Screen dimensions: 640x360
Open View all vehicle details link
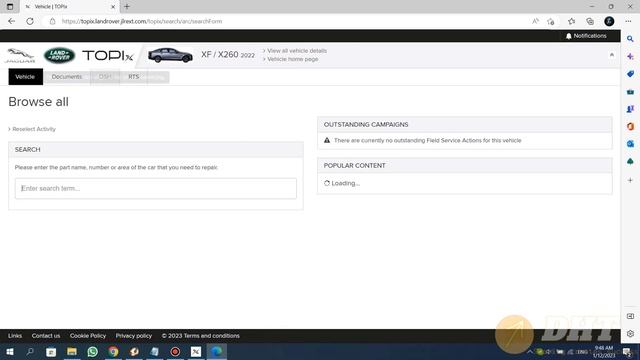coord(297,51)
